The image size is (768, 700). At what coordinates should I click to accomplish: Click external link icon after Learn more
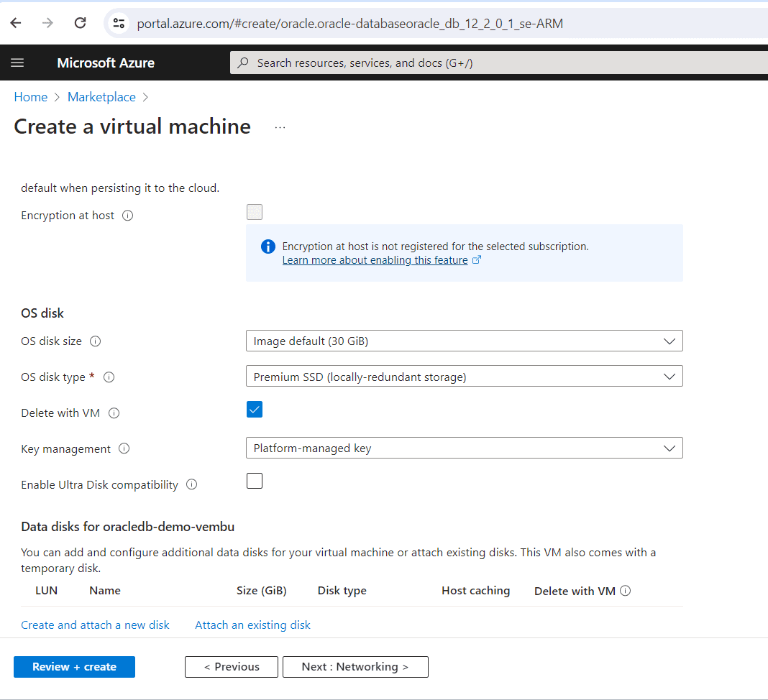[x=477, y=260]
